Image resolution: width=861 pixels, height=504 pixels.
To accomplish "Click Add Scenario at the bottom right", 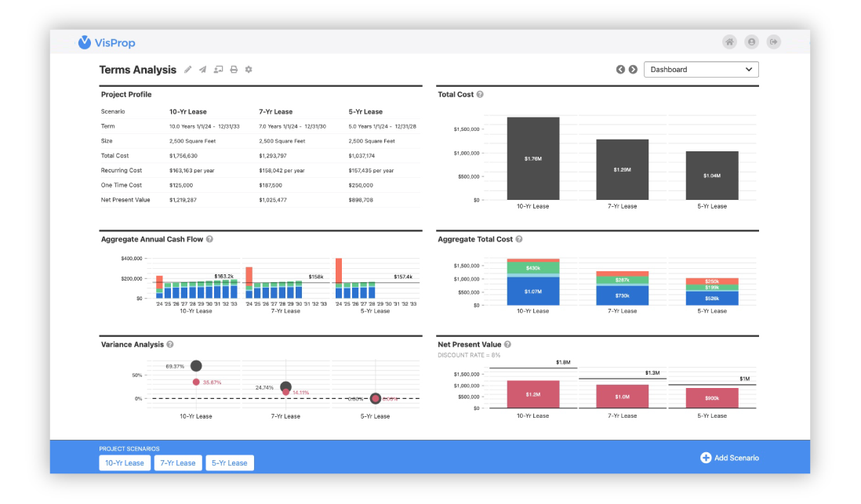I will tap(729, 457).
